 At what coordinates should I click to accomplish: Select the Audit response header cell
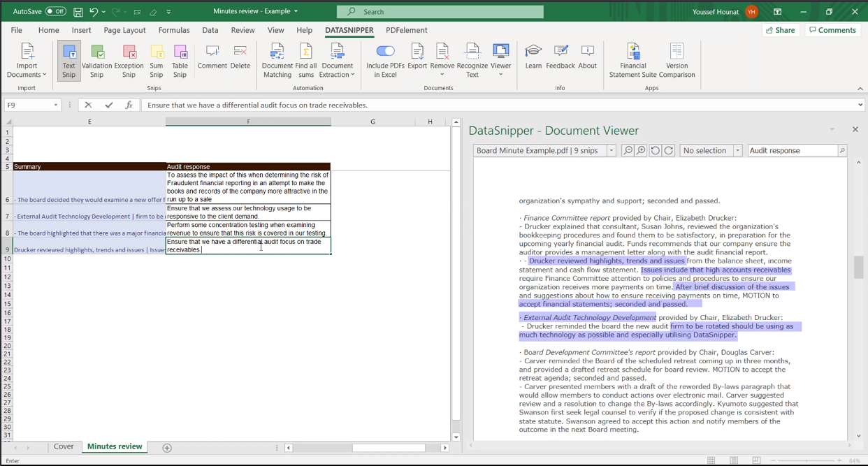coord(248,167)
